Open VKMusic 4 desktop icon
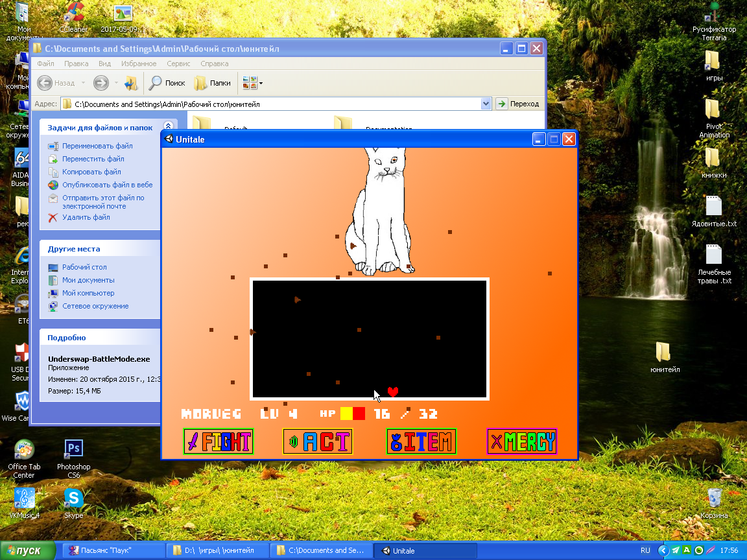747x560 pixels. point(24,504)
